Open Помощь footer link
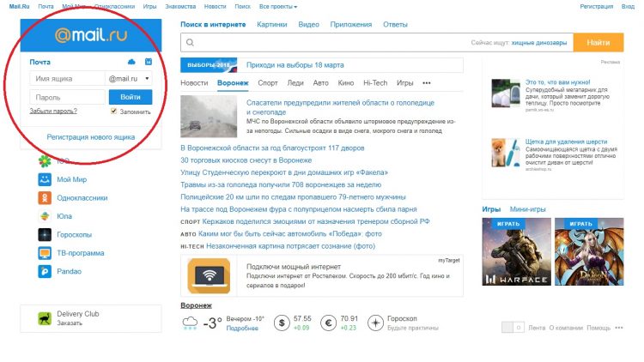644x362 pixels. tap(598, 328)
